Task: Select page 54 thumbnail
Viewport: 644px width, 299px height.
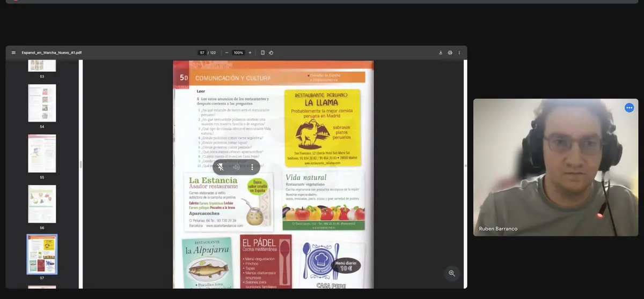Action: 42,103
